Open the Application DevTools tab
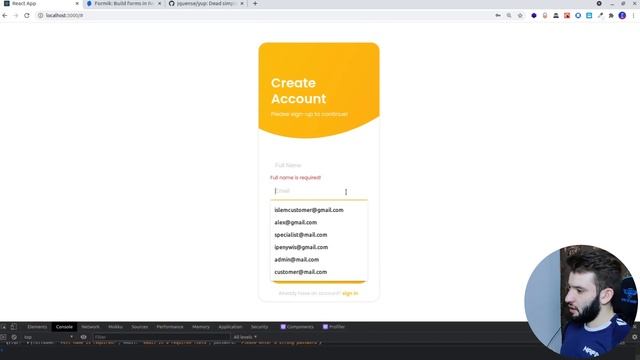 (230, 327)
